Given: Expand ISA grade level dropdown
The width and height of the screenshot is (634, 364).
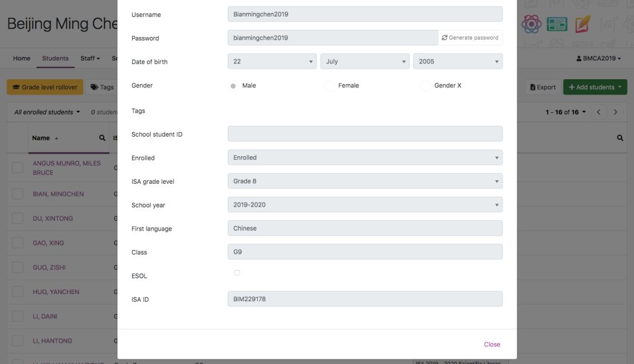Looking at the screenshot, I should point(365,181).
